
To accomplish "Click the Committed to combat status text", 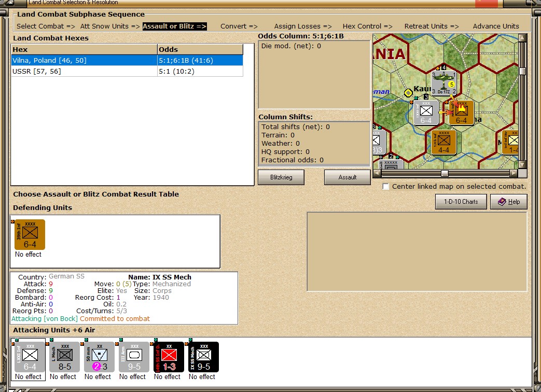I will click(115, 319).
